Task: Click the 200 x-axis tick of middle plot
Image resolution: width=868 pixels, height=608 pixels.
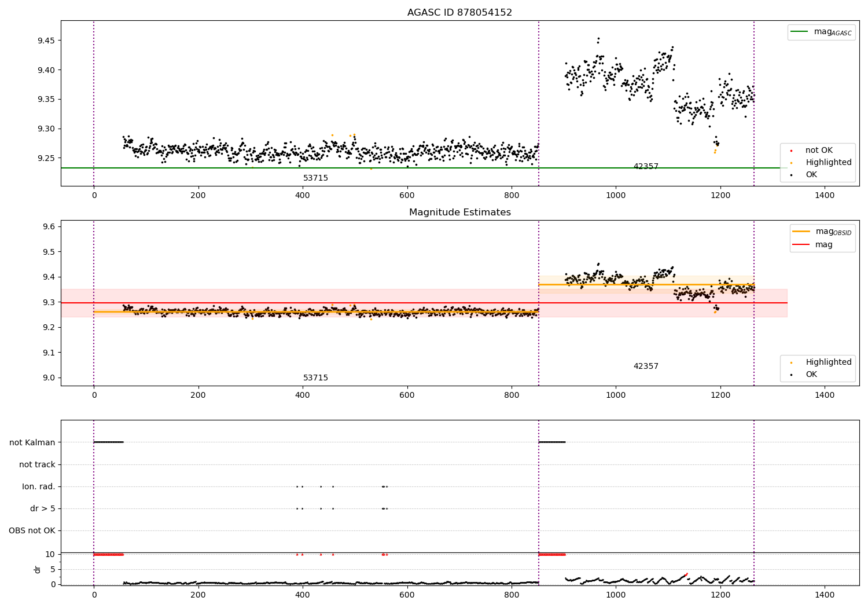Action: click(x=198, y=395)
